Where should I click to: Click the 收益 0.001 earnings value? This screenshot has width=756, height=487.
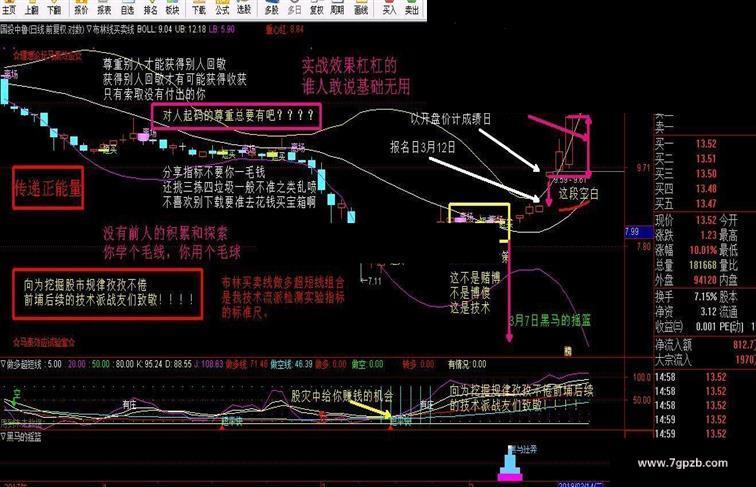tap(706, 326)
